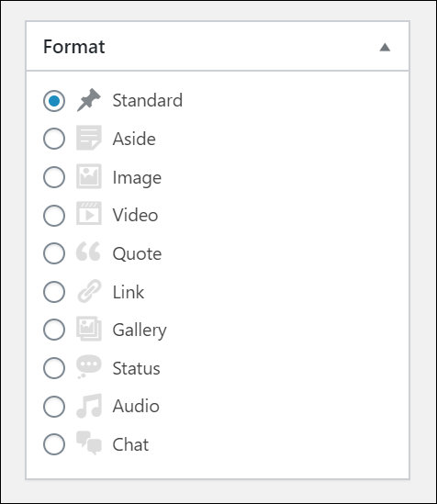The image size is (437, 504).
Task: Click the Chat bubbles icon
Action: [89, 443]
